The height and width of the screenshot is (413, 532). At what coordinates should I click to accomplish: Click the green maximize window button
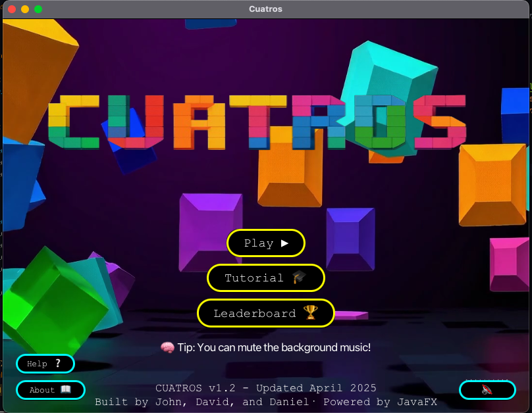click(x=38, y=9)
